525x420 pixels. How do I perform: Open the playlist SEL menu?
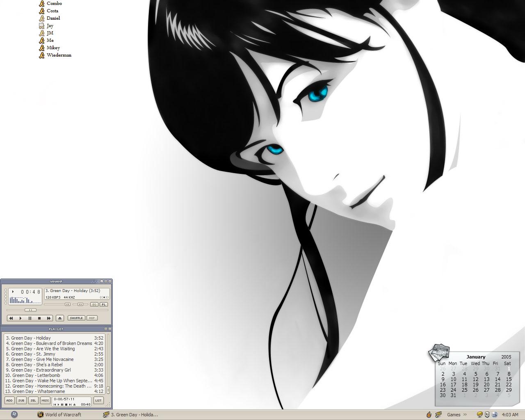coord(33,401)
